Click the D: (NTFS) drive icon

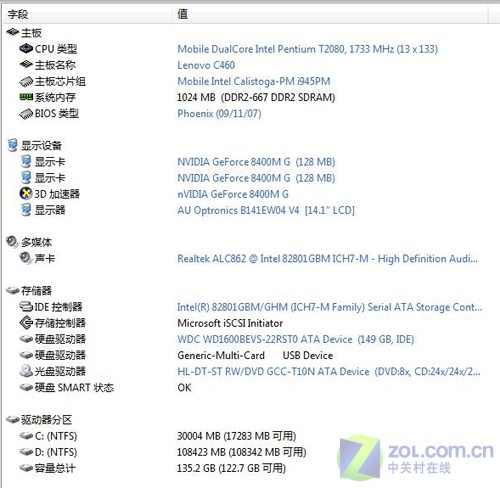[x=26, y=452]
